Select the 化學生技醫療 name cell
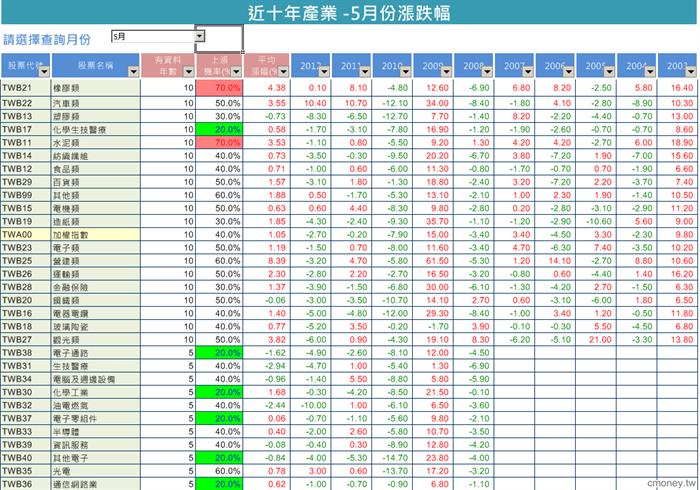The image size is (700, 490). click(x=96, y=129)
